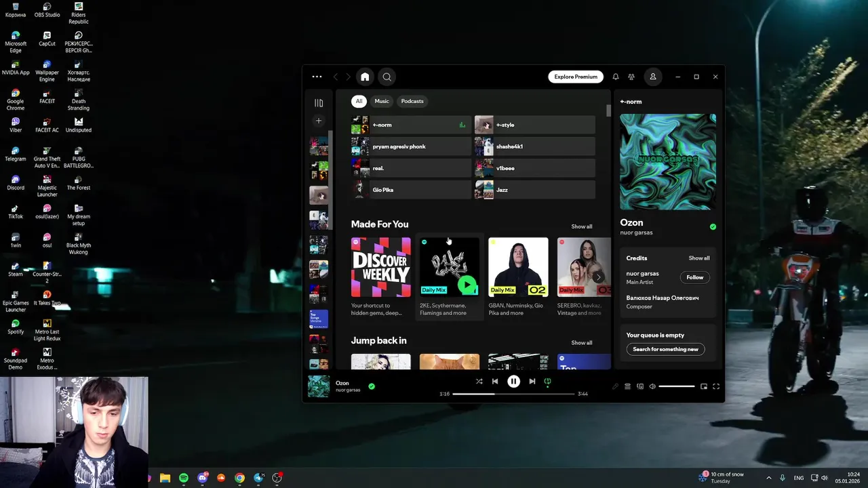Toggle shuffle playback
Image resolution: width=868 pixels, height=488 pixels.
click(479, 382)
